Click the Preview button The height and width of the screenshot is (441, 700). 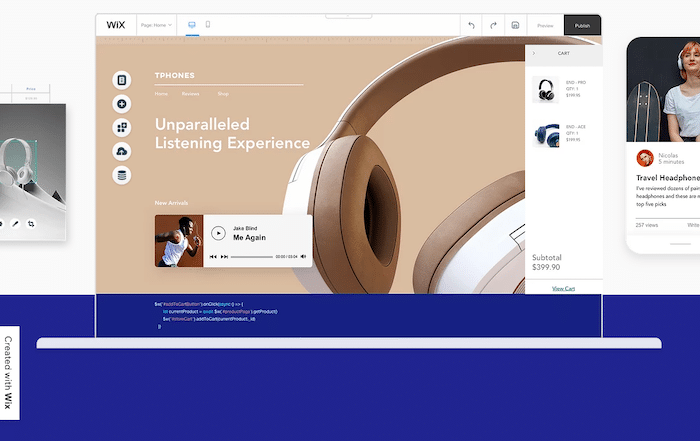pyautogui.click(x=545, y=25)
